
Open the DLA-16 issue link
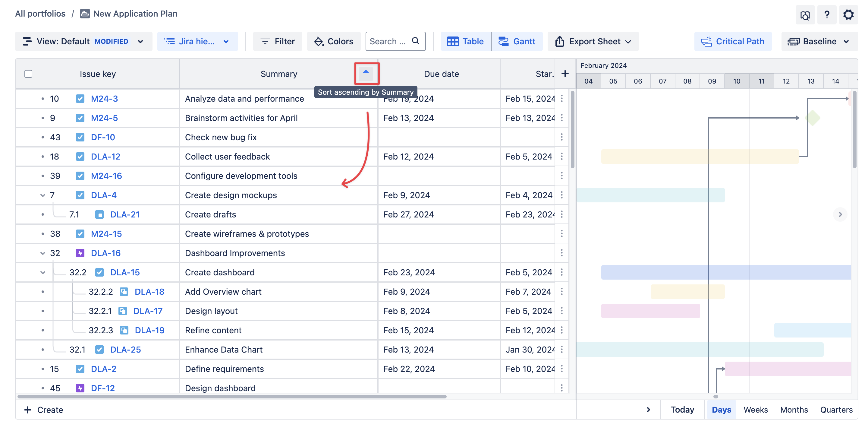105,253
